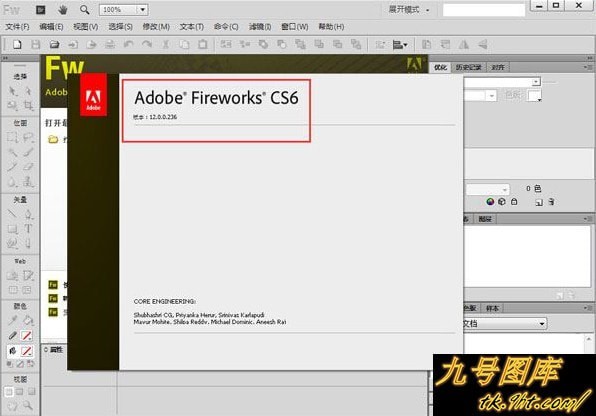Open the 滤镜(I) menu

260,27
